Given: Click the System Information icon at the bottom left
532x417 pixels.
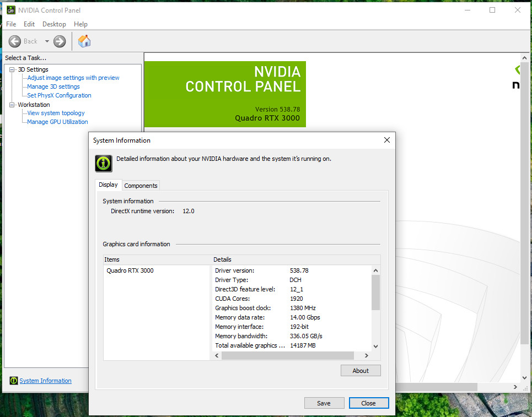Looking at the screenshot, I should 14,381.
